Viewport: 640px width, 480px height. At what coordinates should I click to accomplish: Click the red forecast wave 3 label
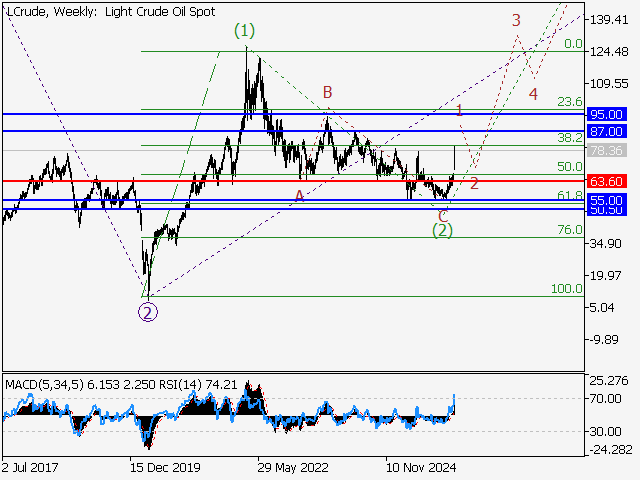pyautogui.click(x=516, y=20)
